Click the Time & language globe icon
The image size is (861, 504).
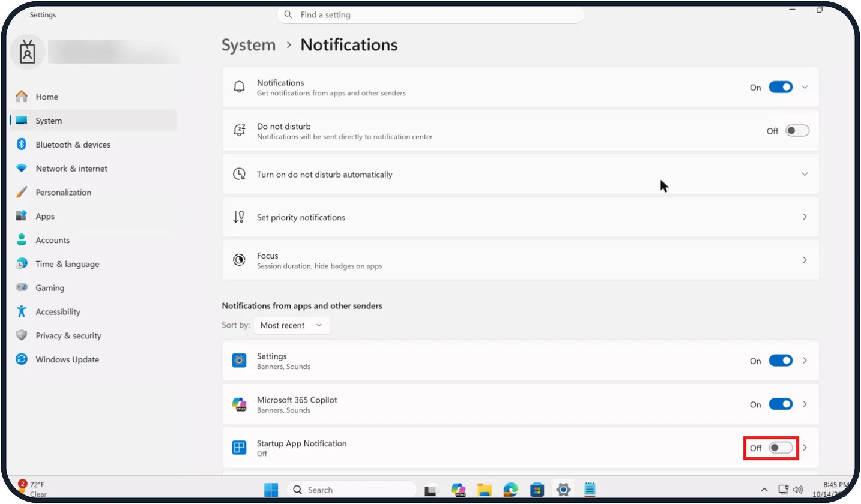point(22,264)
